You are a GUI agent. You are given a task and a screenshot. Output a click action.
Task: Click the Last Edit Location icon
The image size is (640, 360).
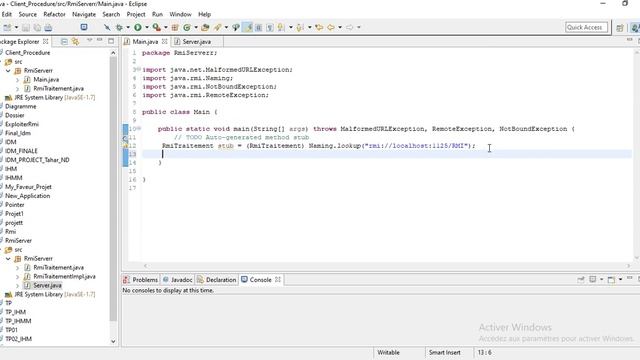point(319,27)
